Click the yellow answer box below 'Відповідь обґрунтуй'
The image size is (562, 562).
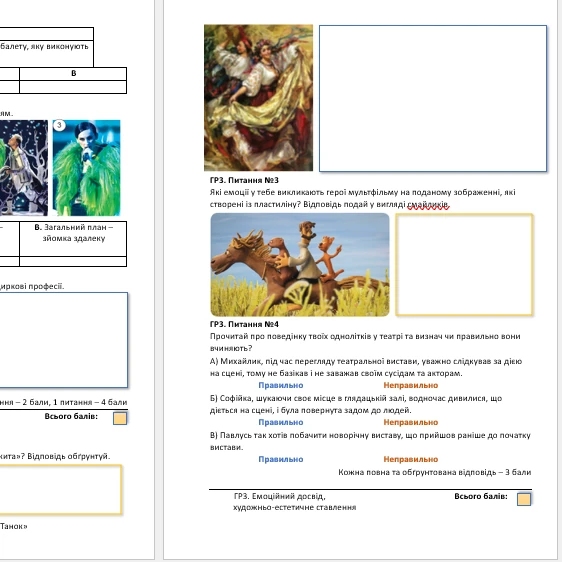point(61,490)
